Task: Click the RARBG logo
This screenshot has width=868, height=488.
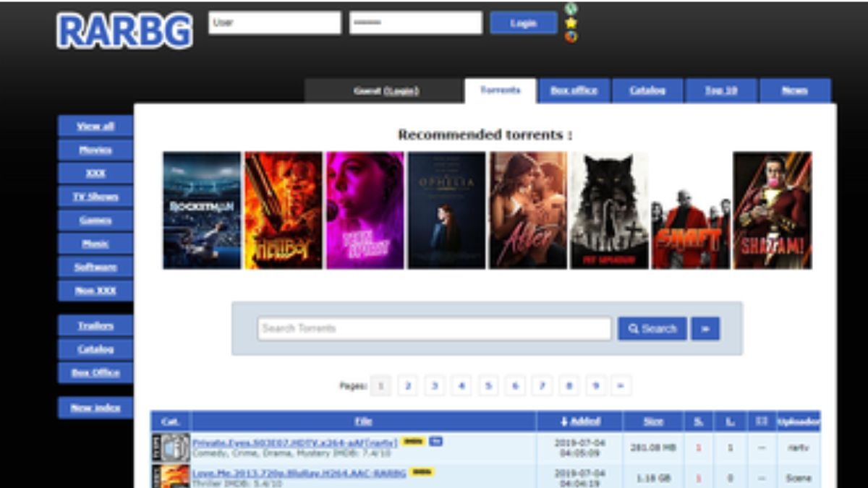Action: point(125,30)
